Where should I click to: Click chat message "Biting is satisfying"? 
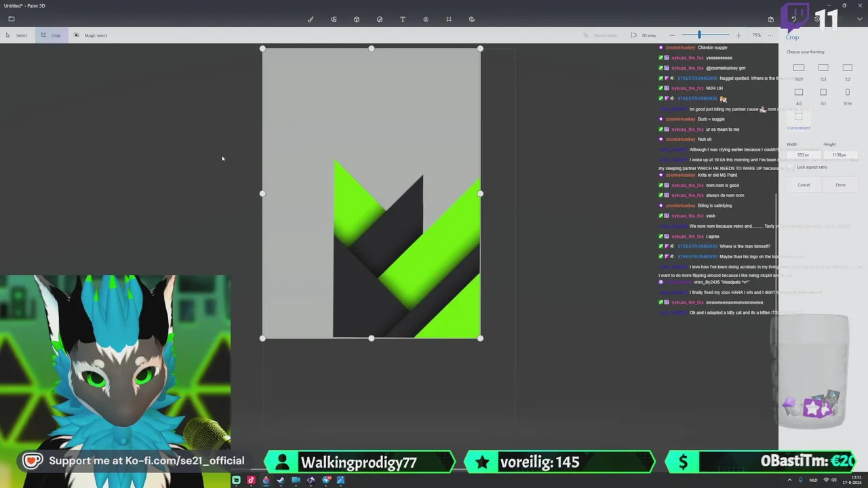pos(715,205)
